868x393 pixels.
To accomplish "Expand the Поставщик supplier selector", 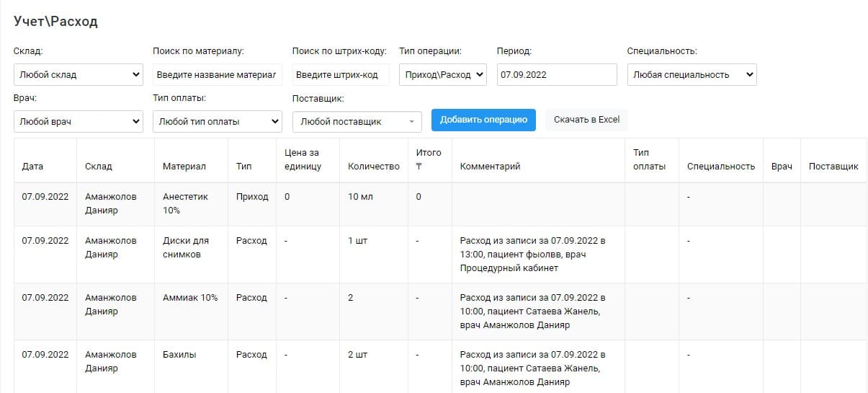I will point(357,122).
